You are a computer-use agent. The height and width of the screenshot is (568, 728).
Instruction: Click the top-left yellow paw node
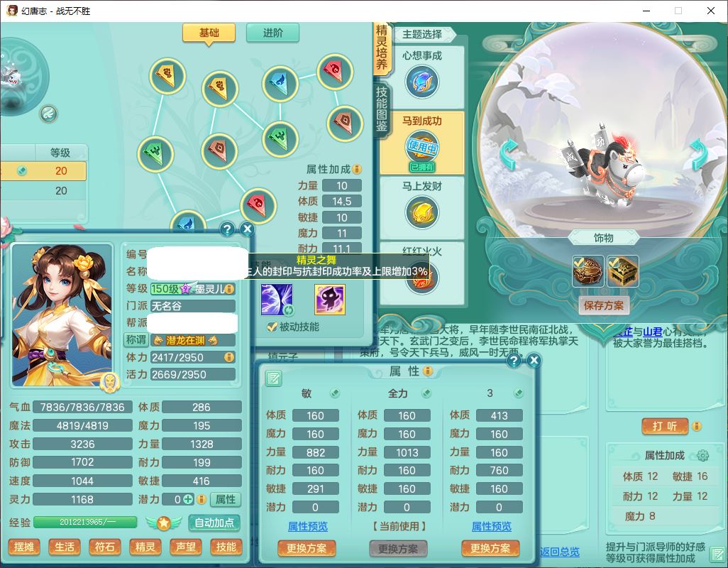tap(167, 76)
